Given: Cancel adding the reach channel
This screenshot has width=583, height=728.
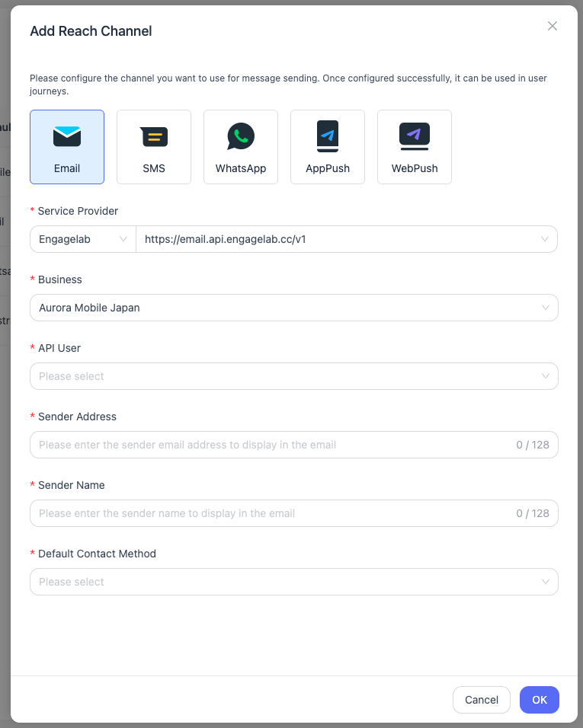Looking at the screenshot, I should click(482, 700).
